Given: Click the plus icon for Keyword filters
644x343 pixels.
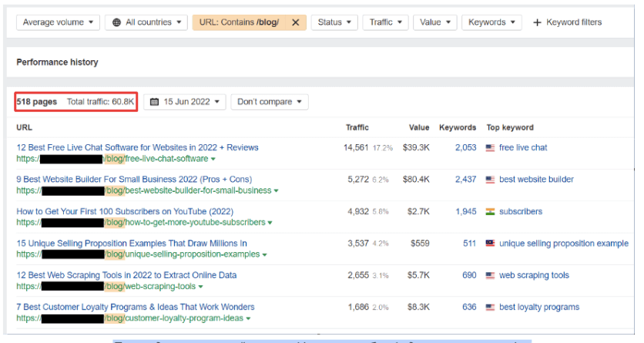Looking at the screenshot, I should [537, 22].
